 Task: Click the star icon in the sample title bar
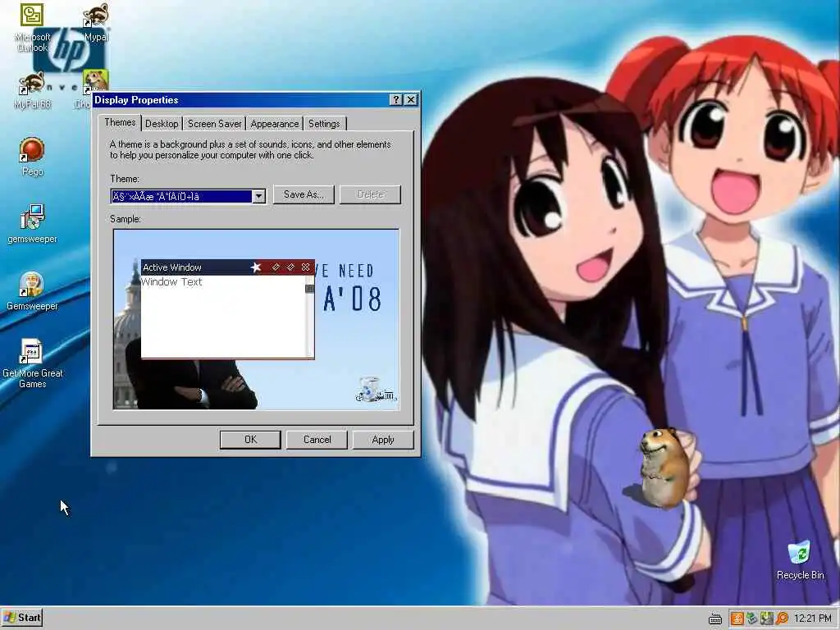[256, 267]
